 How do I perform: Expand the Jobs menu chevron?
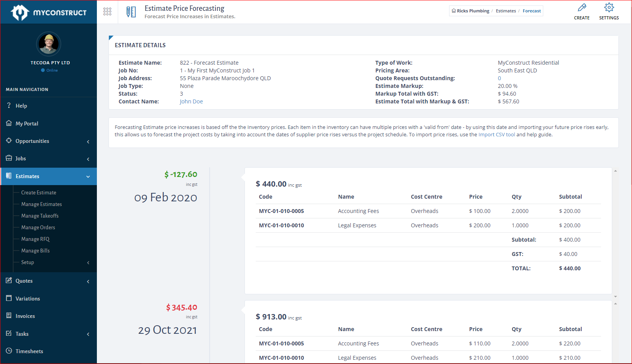[x=88, y=159]
